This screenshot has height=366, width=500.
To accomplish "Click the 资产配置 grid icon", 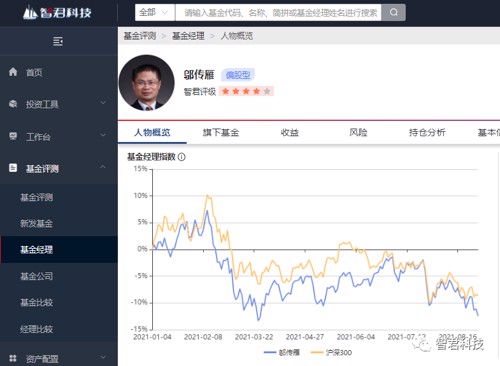I will point(13,358).
